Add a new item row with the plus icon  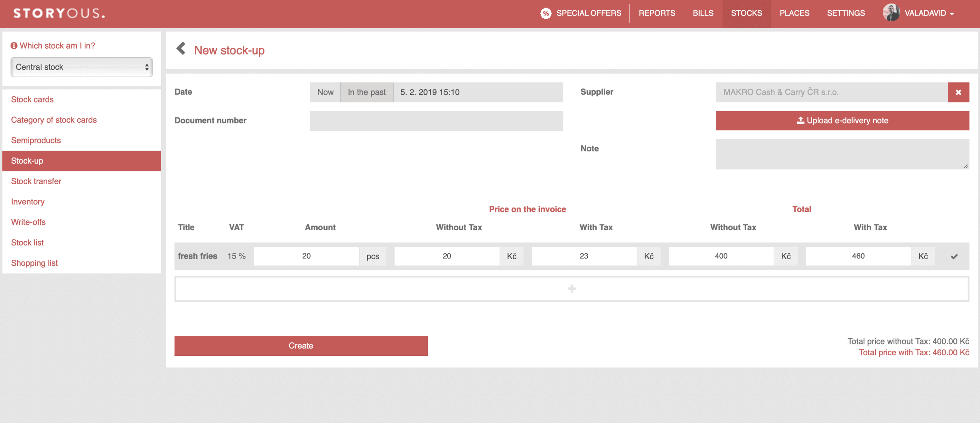(572, 289)
